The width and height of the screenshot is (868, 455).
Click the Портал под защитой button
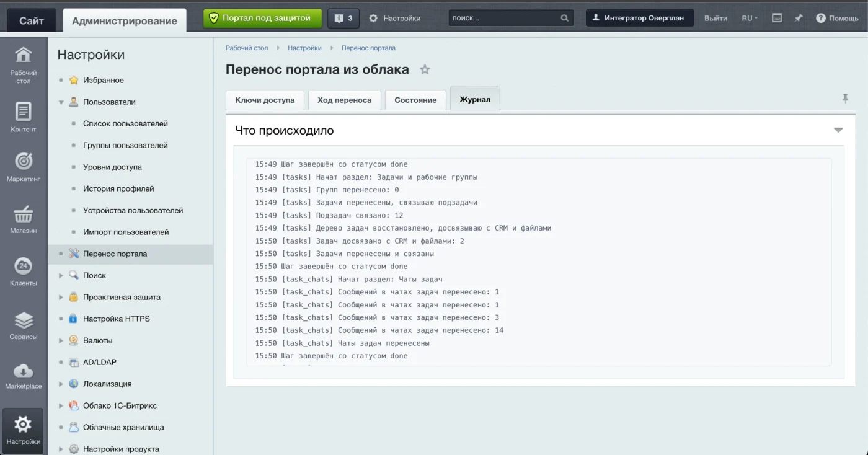tap(263, 18)
